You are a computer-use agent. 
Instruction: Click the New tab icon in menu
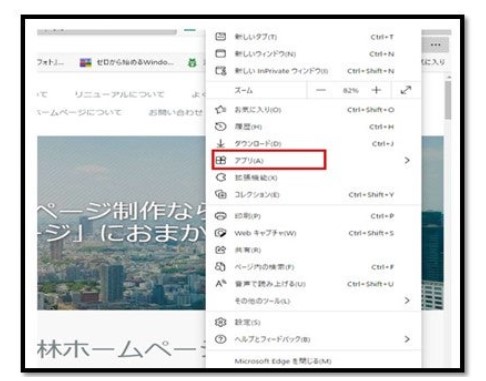(220, 36)
